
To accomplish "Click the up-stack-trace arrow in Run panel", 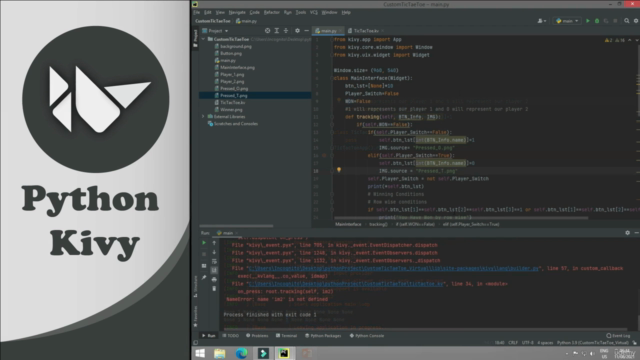I will 214,243.
